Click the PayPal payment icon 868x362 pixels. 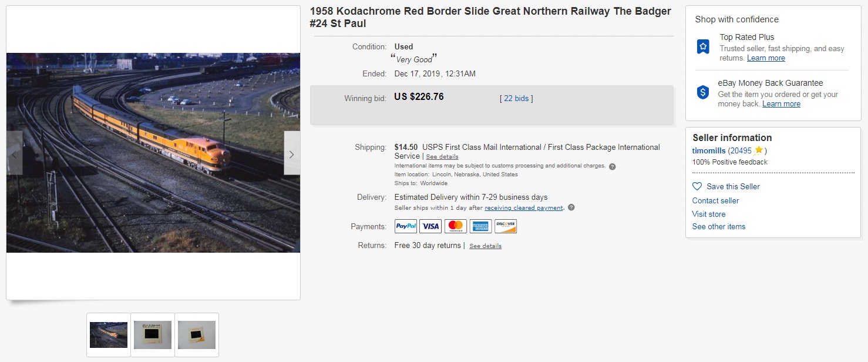[406, 226]
